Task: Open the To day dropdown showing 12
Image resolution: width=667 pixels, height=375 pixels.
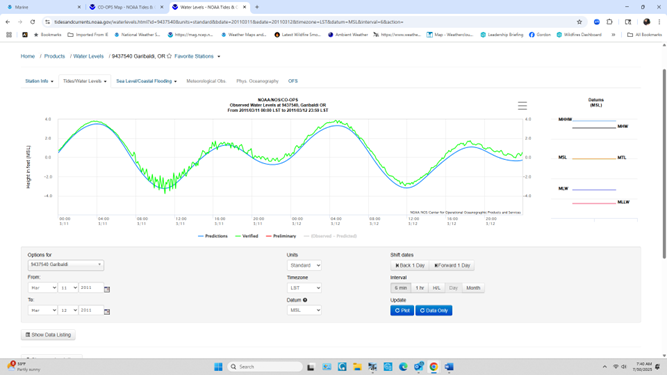Action: click(68, 310)
